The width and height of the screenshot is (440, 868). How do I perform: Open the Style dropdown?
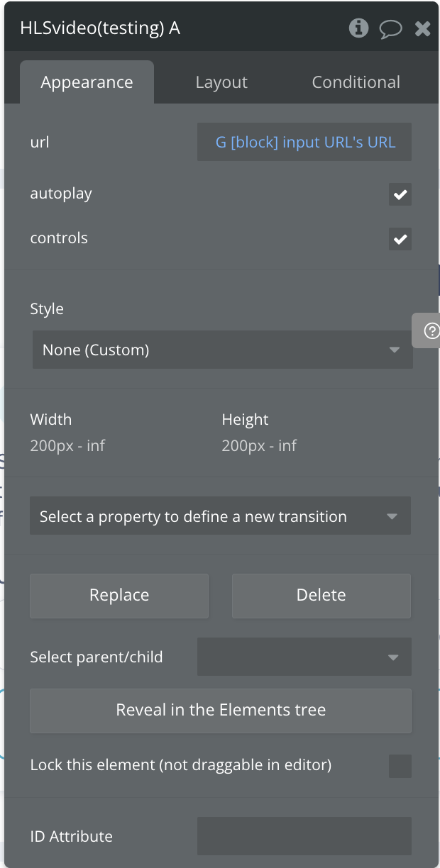pyautogui.click(x=222, y=350)
